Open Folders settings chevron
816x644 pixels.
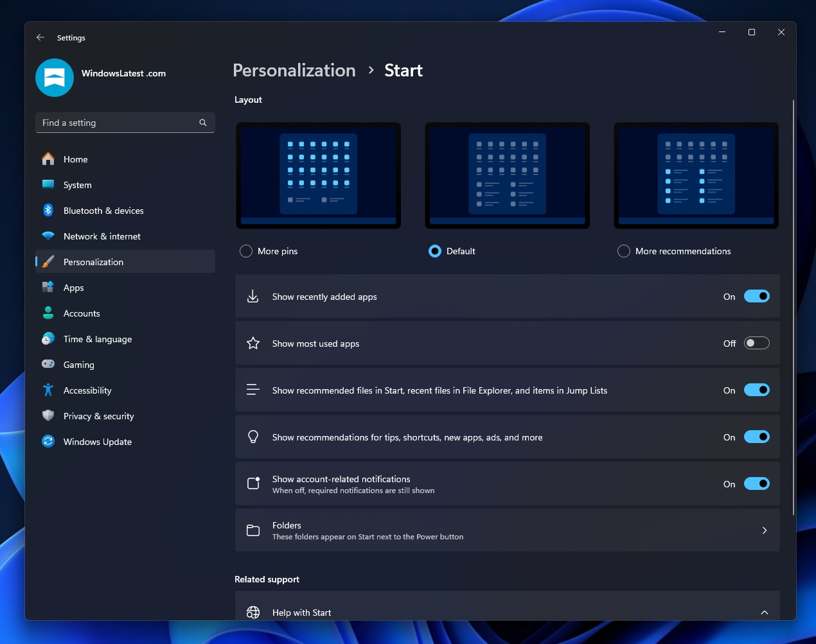[x=765, y=530]
